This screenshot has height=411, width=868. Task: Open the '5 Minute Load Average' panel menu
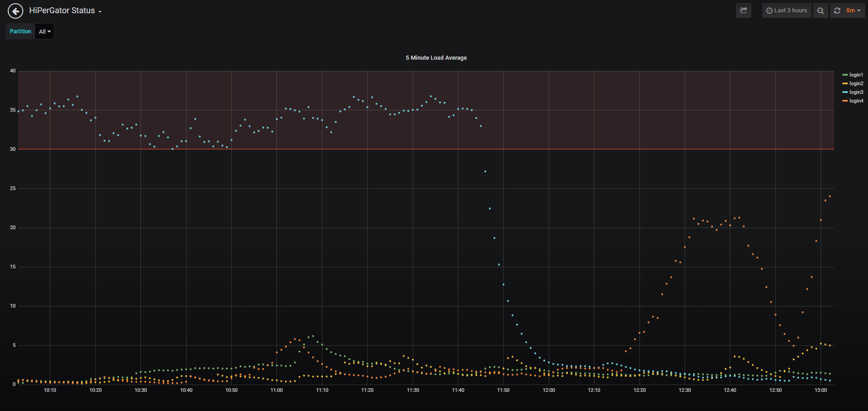pos(436,58)
